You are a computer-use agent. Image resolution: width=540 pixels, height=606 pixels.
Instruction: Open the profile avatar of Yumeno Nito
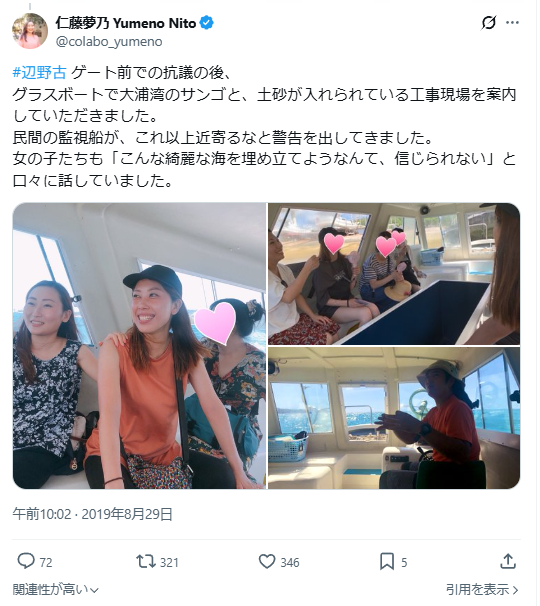30,31
